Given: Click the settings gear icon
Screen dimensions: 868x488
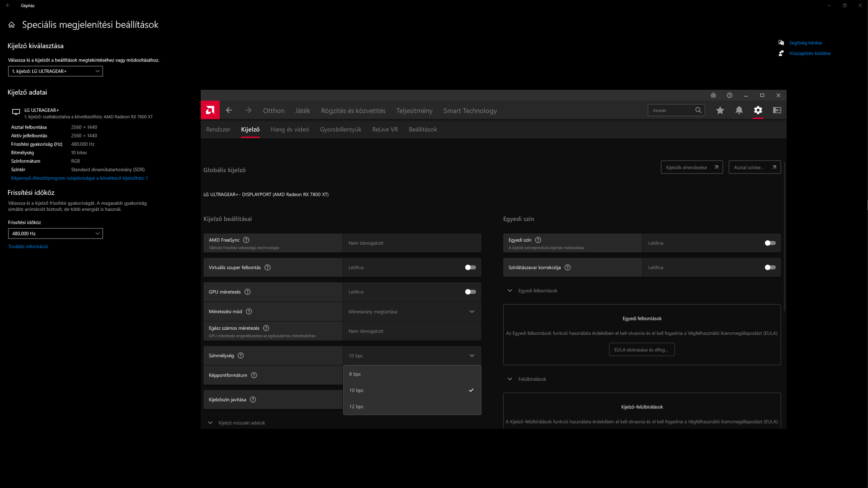Looking at the screenshot, I should coord(758,110).
